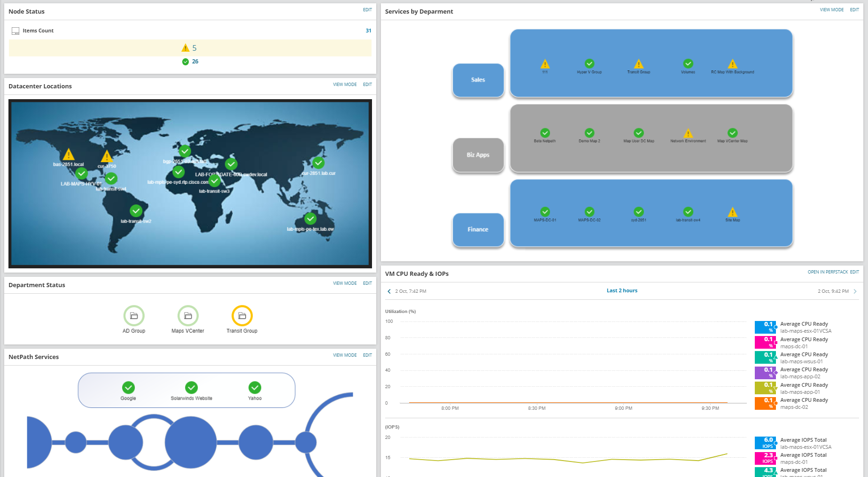Open View Mode for Department Status
The width and height of the screenshot is (868, 477).
pos(345,283)
